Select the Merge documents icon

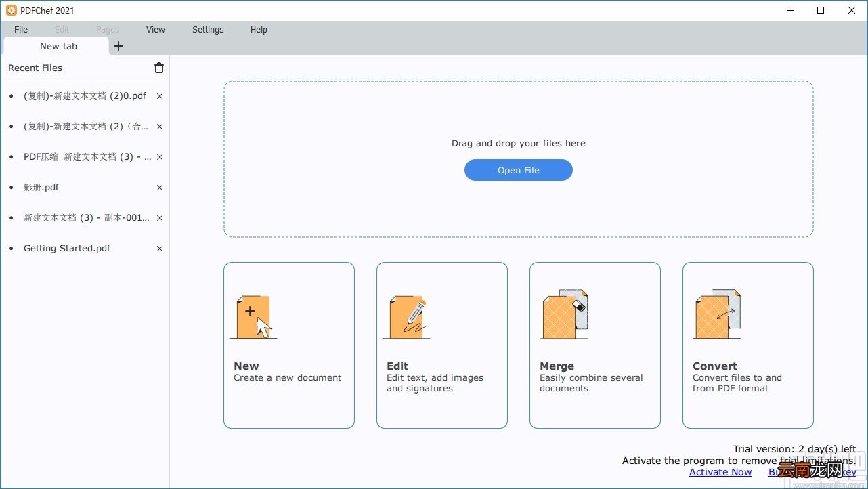pos(564,314)
